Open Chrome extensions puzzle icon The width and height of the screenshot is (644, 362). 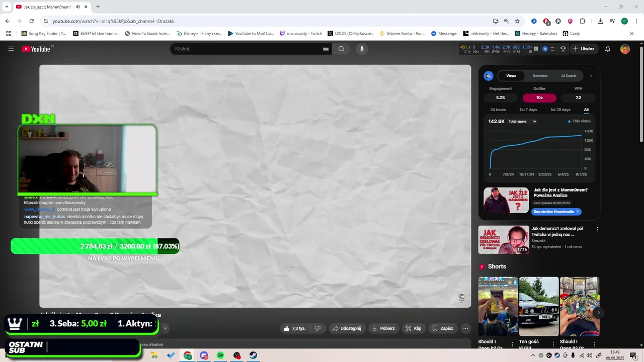(582, 21)
